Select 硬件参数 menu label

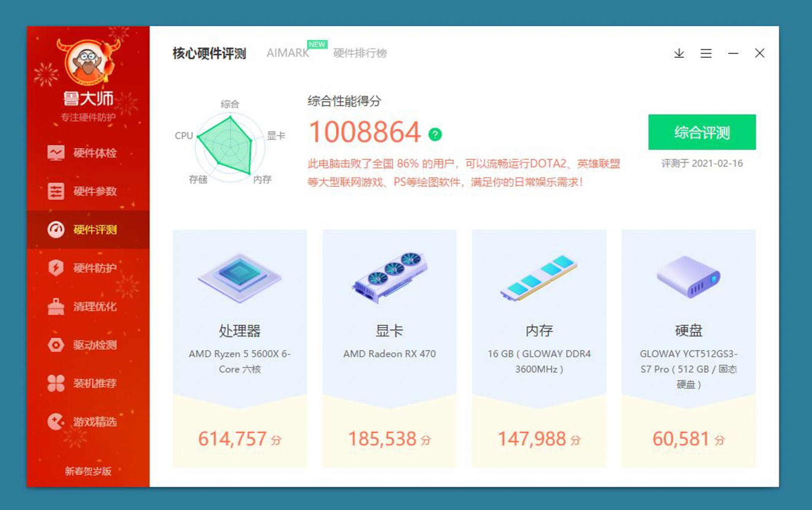pyautogui.click(x=95, y=191)
